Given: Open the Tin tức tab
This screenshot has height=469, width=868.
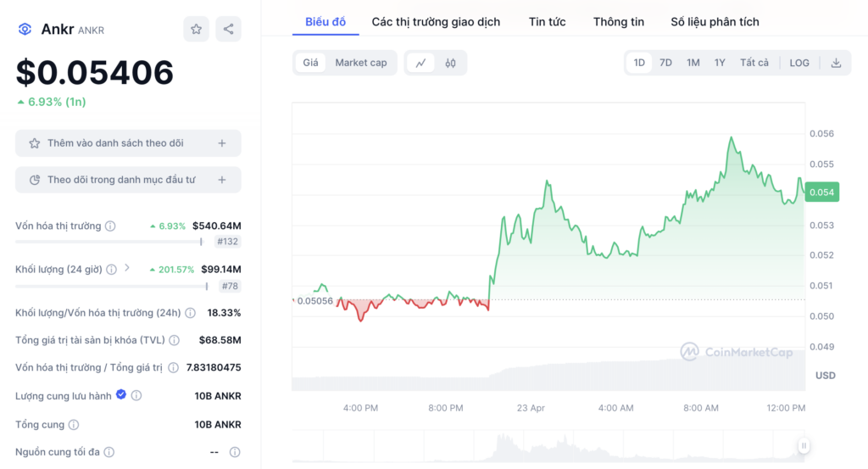Looking at the screenshot, I should click(547, 22).
